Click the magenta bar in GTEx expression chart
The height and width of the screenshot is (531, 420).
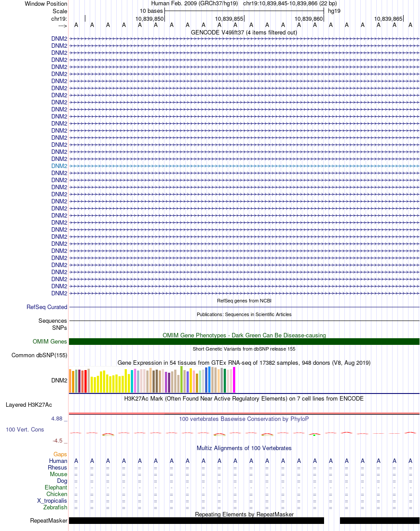[x=234, y=380]
